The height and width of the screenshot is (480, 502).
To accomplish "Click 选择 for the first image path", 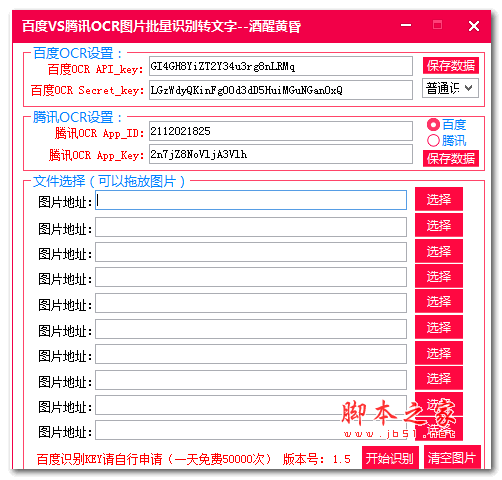I will tap(439, 199).
